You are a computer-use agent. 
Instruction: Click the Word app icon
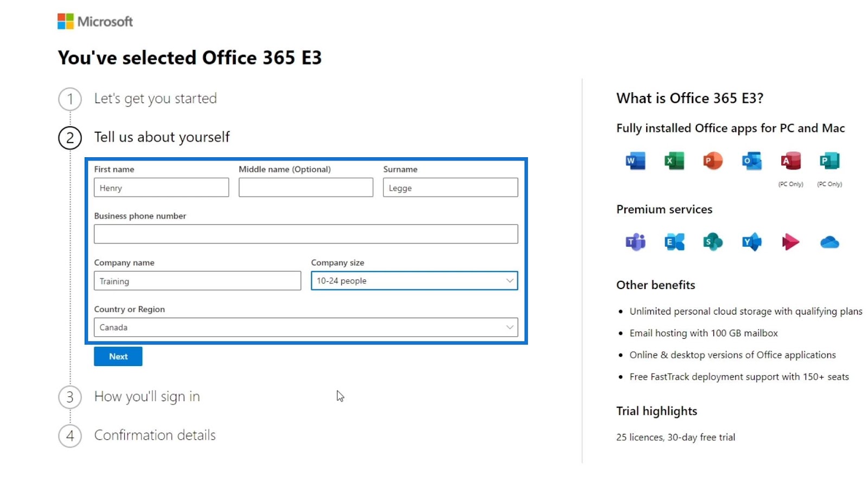pyautogui.click(x=635, y=161)
